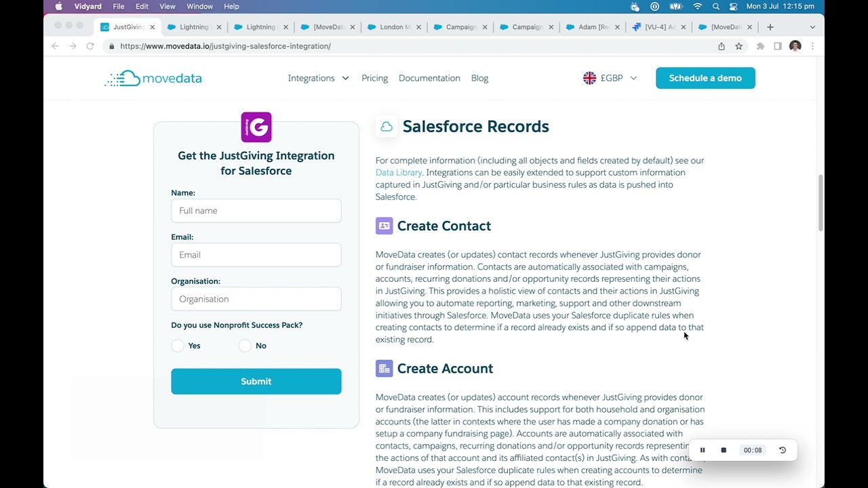Screen dimensions: 868x488
Task: Click the Create Account heading
Action: coord(445,369)
